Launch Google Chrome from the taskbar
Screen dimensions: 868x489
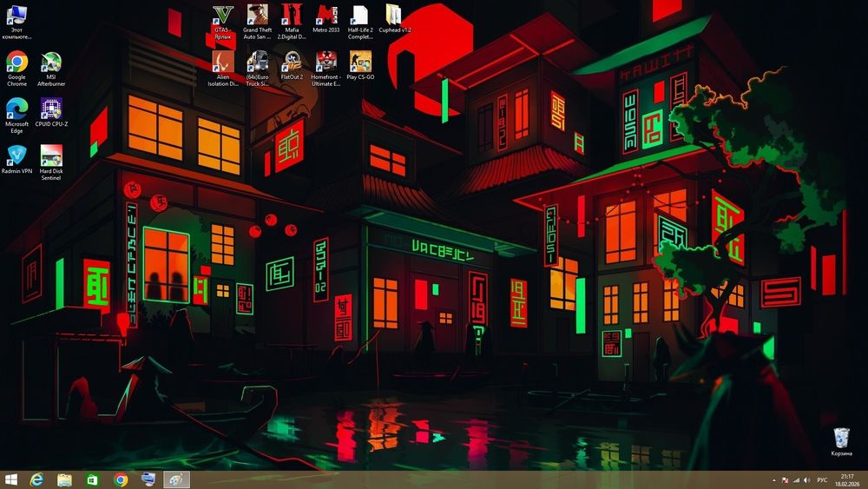[x=121, y=479]
